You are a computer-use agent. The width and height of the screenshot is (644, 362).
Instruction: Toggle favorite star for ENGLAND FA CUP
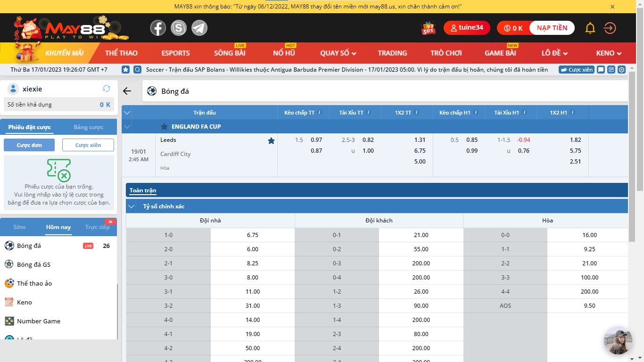pyautogui.click(x=164, y=127)
